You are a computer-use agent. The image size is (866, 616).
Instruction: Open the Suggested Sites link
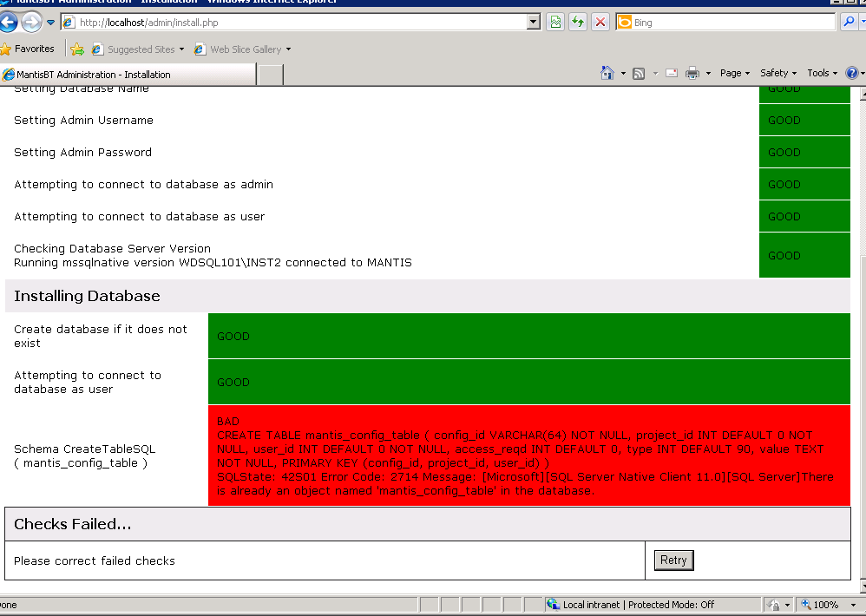coord(138,49)
